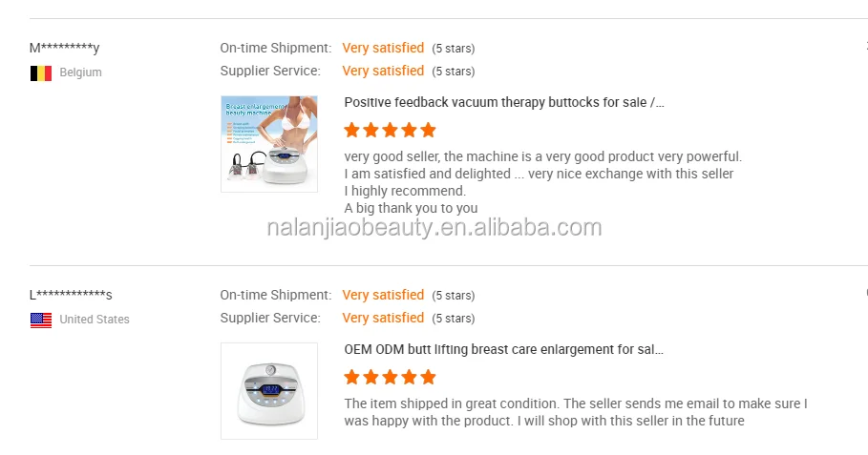Open the 'Positive feedback vacuum therapy buttocks' link
868x455 pixels.
pos(503,102)
